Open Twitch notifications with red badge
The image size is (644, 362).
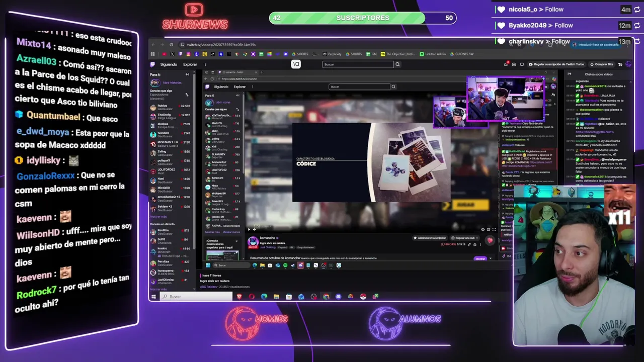tap(506, 64)
